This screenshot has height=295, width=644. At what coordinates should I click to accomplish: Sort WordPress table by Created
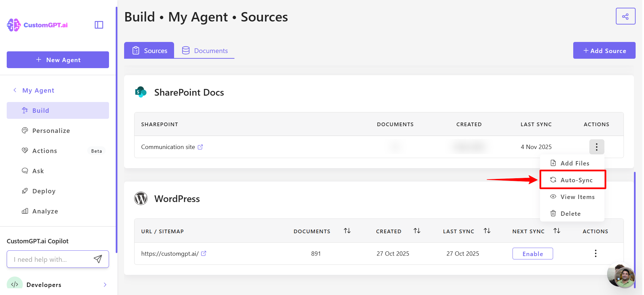tap(417, 231)
